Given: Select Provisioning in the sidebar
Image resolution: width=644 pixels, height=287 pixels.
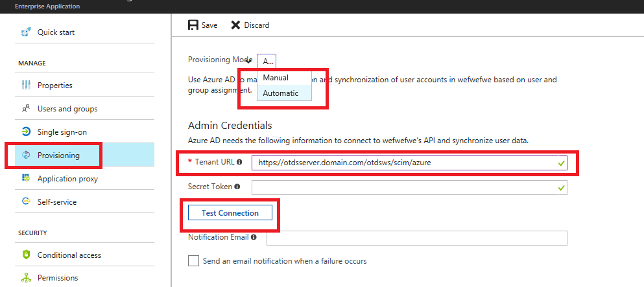Looking at the screenshot, I should (x=84, y=155).
